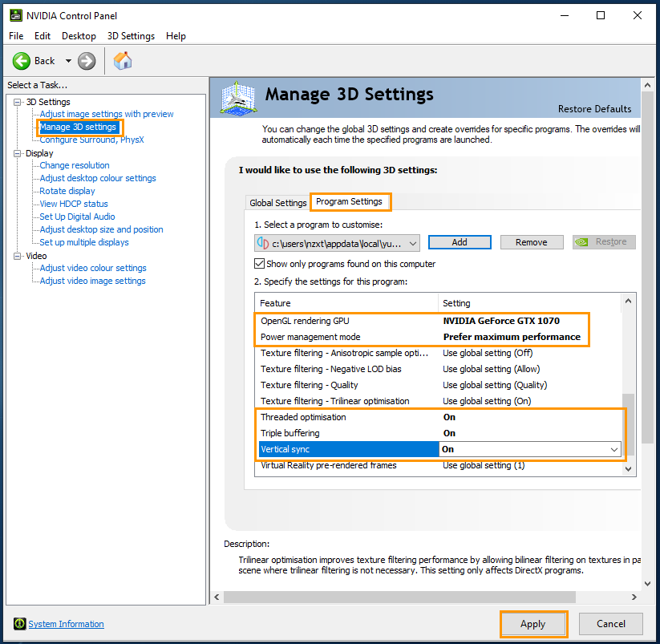
Task: Open Change resolution task
Action: (x=75, y=165)
